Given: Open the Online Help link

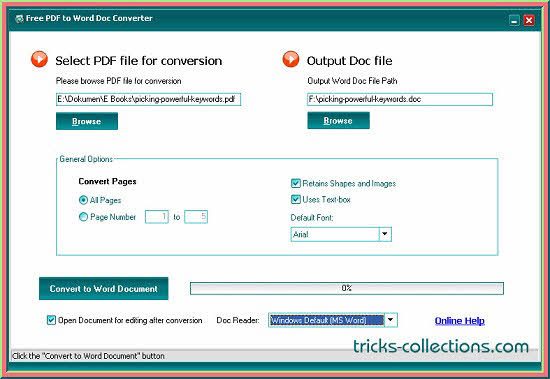Looking at the screenshot, I should coord(460,321).
